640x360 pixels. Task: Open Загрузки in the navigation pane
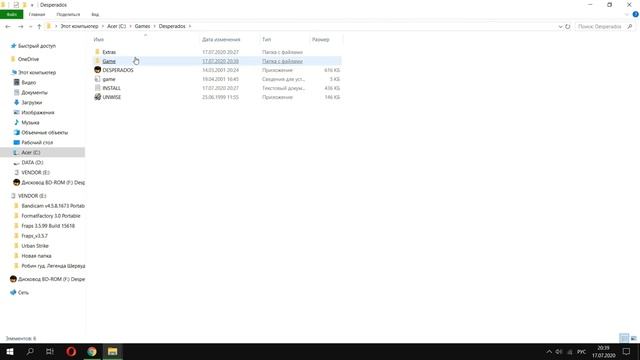31,102
